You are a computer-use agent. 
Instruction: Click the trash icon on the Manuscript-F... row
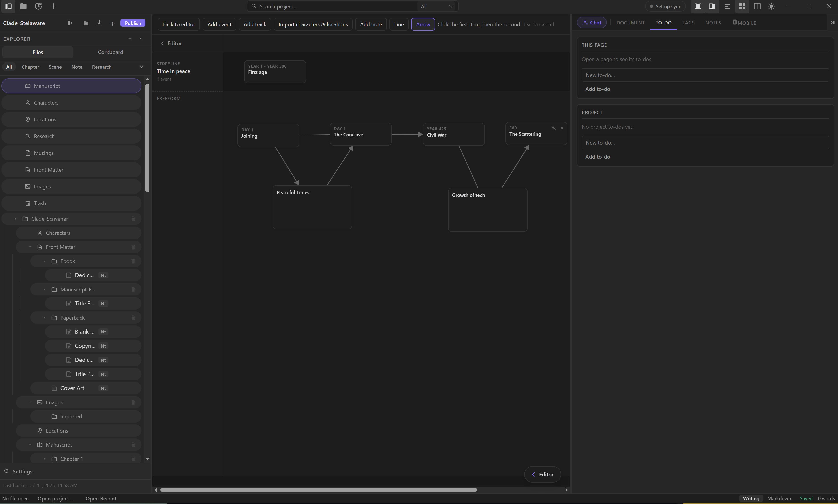(133, 289)
